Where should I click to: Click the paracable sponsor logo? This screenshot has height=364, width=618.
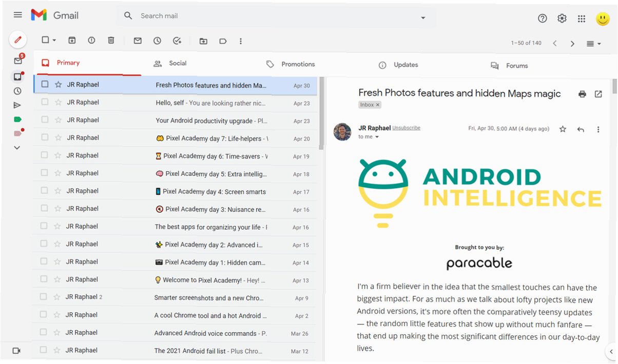click(479, 264)
